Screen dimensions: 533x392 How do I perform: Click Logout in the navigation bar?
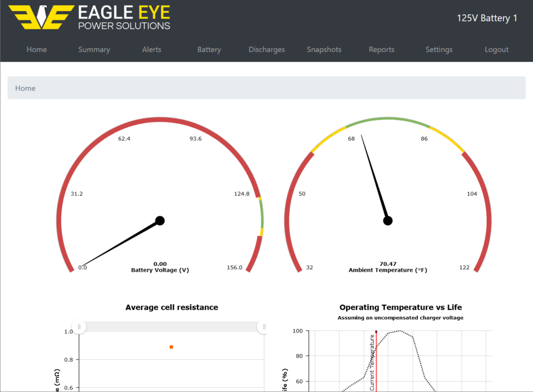pos(497,49)
